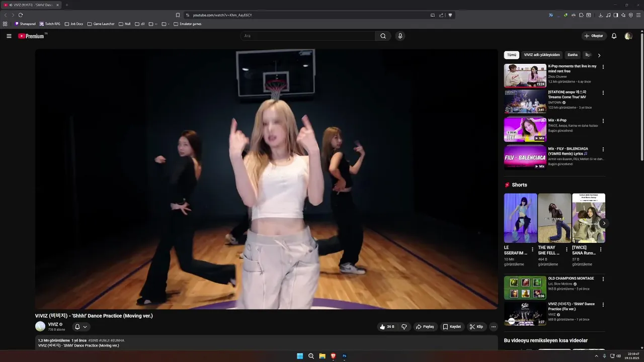644x362 pixels.
Task: Open the Oluştur create button
Action: 594,36
